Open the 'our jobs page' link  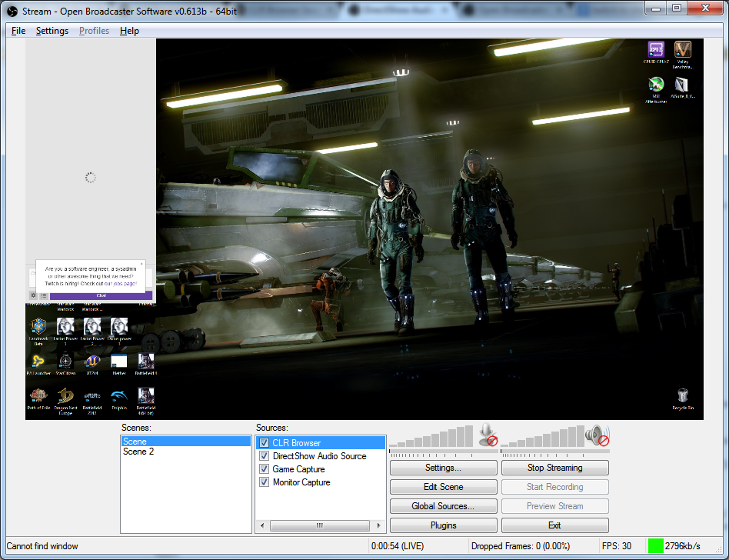coord(120,283)
